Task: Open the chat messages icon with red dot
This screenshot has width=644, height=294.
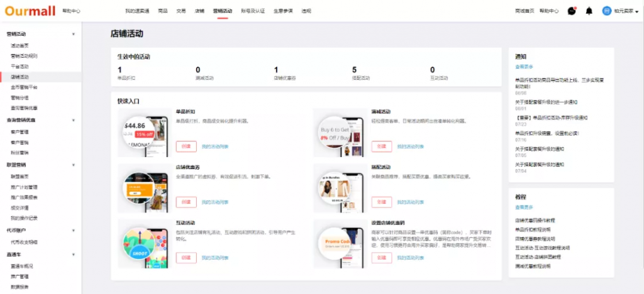Action: [x=571, y=11]
